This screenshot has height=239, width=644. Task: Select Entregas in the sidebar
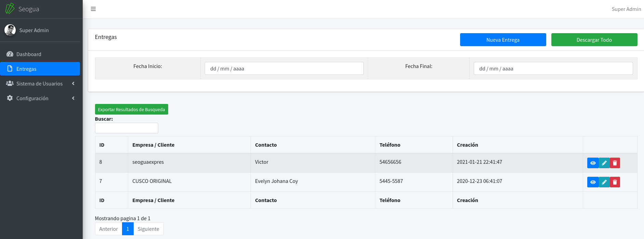tap(26, 69)
